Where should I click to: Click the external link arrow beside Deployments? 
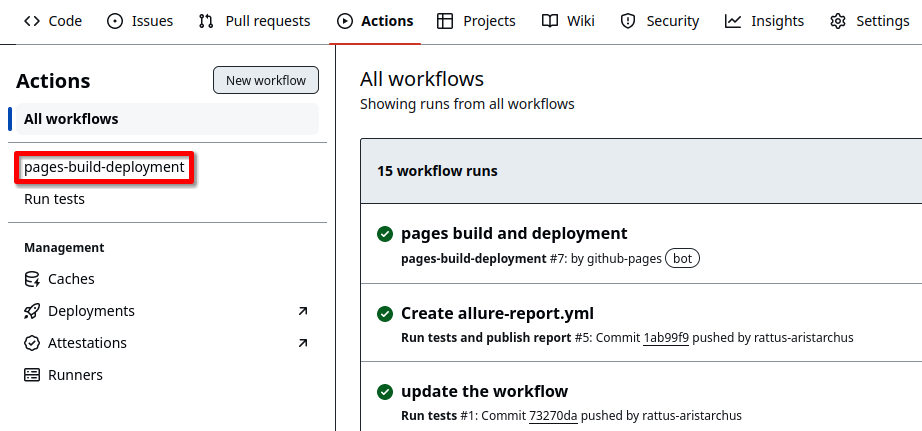pyautogui.click(x=303, y=311)
